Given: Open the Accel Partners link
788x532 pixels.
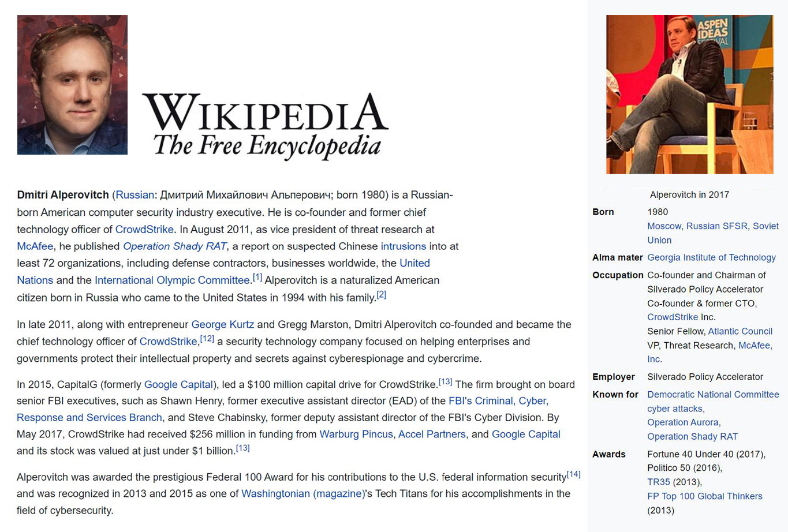Looking at the screenshot, I should [432, 434].
